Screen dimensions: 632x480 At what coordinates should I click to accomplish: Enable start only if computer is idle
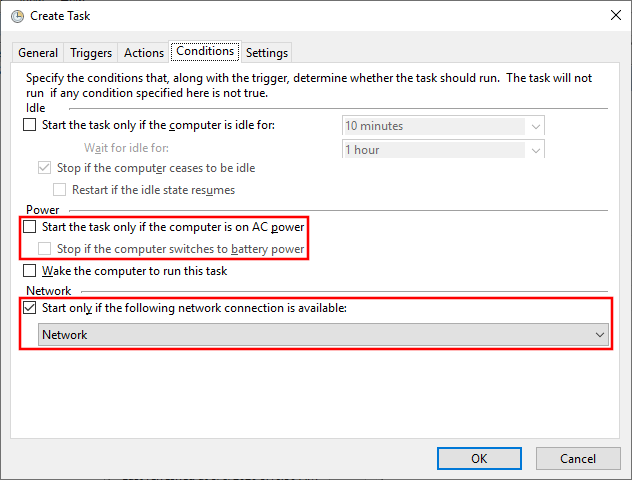(x=29, y=125)
